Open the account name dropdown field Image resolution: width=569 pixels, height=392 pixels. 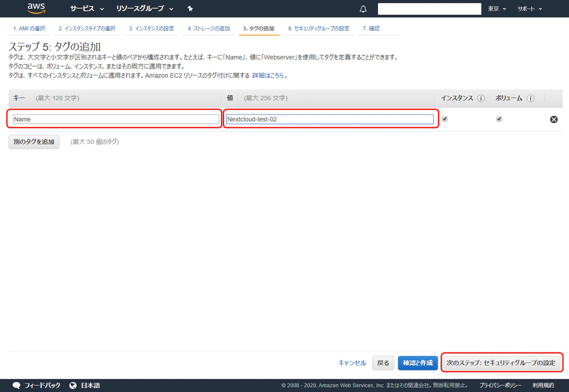click(x=429, y=9)
